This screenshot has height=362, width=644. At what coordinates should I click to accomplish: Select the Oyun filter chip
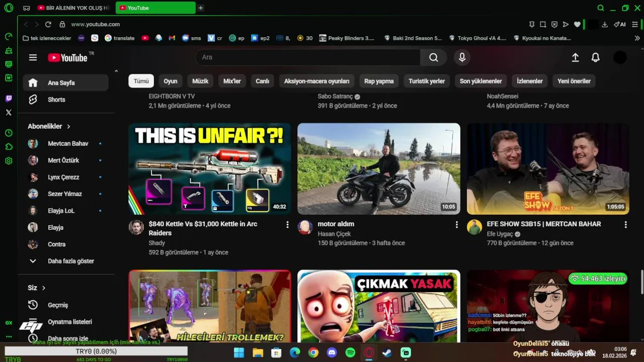171,81
